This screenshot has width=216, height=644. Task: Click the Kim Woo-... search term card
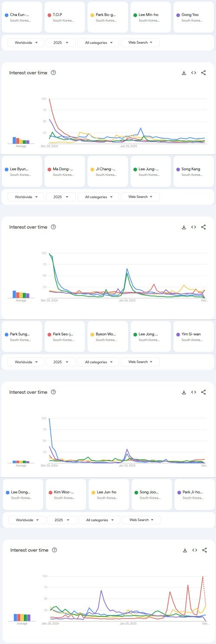coord(66,494)
